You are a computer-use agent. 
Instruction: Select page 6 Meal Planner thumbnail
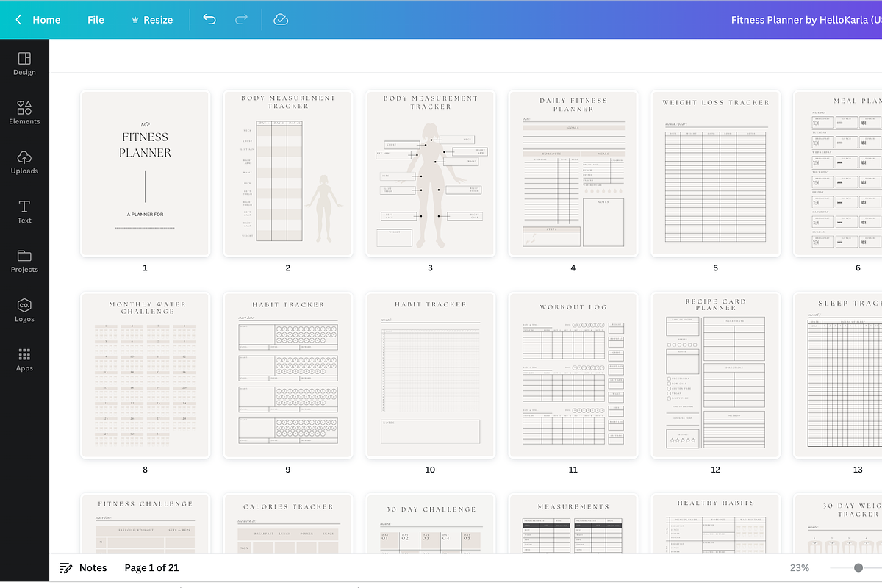click(838, 173)
